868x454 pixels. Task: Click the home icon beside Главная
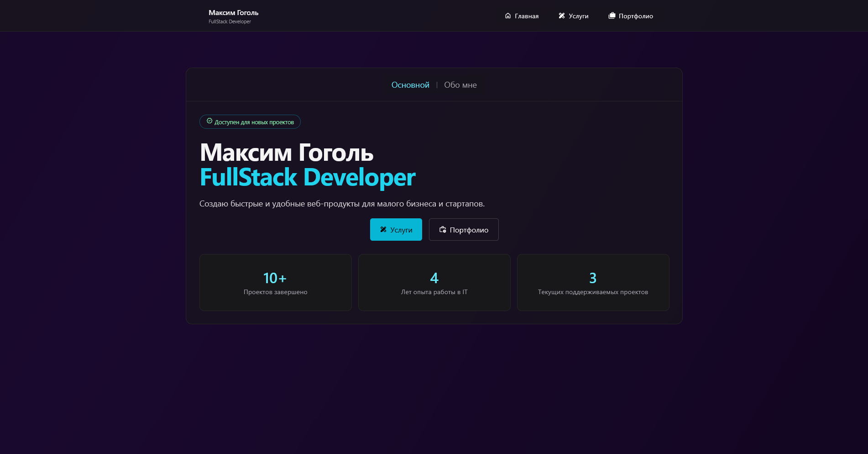pyautogui.click(x=507, y=16)
